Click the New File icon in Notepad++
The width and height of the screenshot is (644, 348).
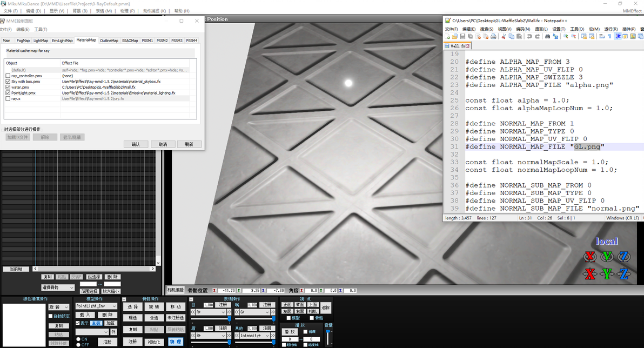click(x=447, y=36)
